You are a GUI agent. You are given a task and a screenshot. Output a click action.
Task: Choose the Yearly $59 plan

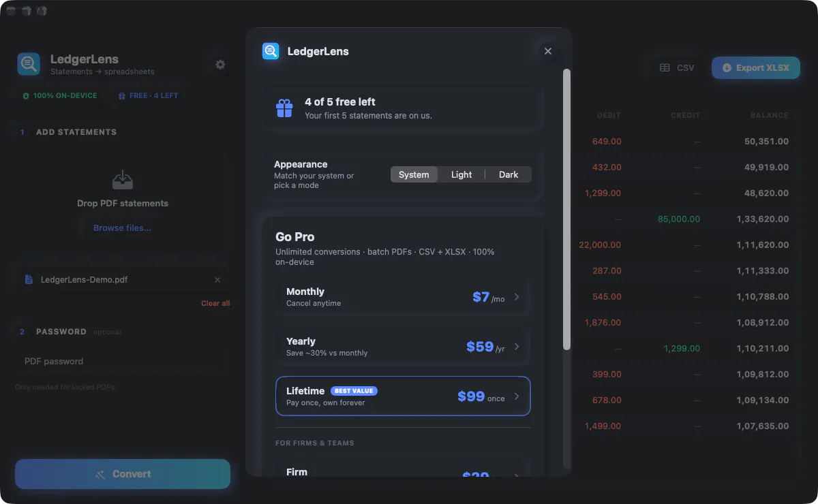pyautogui.click(x=403, y=347)
